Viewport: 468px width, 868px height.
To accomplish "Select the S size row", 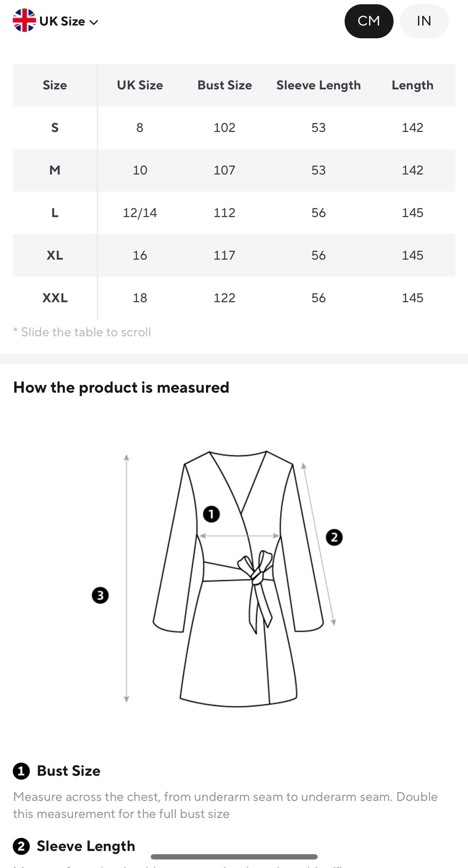I will 234,128.
